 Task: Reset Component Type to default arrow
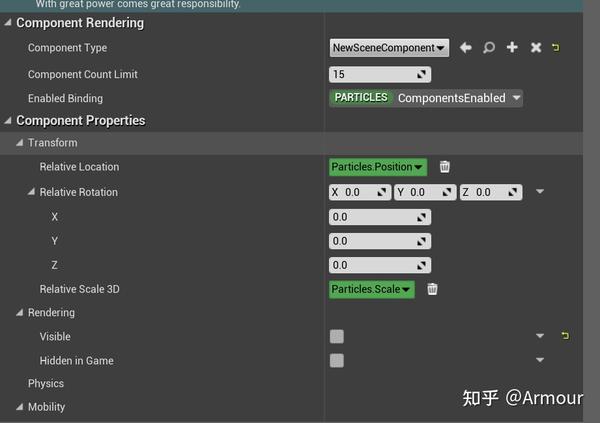(x=556, y=47)
